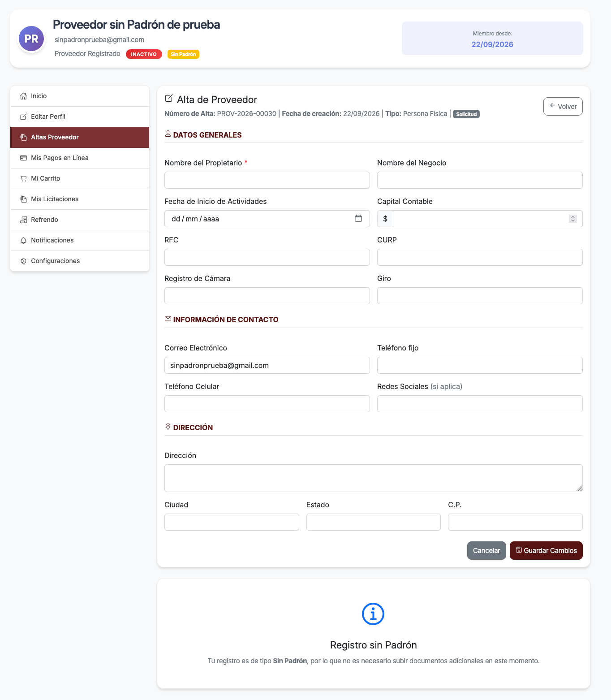Click the Volver button
Image resolution: width=611 pixels, height=700 pixels.
pyautogui.click(x=563, y=106)
